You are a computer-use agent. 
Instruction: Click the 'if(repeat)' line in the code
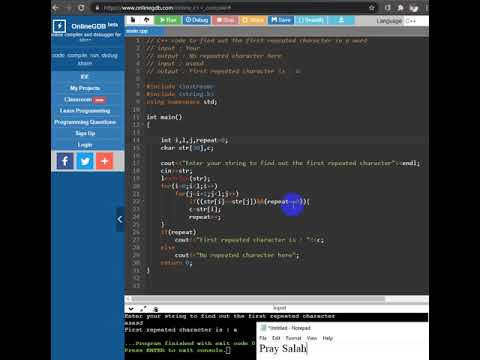(x=178, y=232)
